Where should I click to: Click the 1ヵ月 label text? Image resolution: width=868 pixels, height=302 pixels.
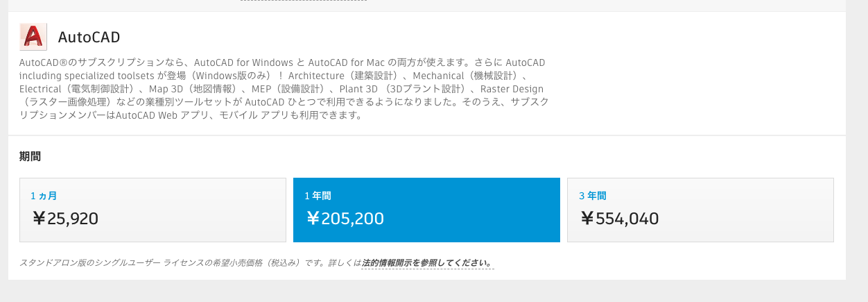[44, 196]
